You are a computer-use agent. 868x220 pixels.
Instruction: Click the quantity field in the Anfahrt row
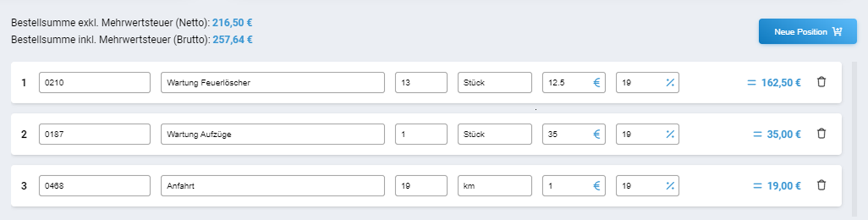pyautogui.click(x=421, y=186)
